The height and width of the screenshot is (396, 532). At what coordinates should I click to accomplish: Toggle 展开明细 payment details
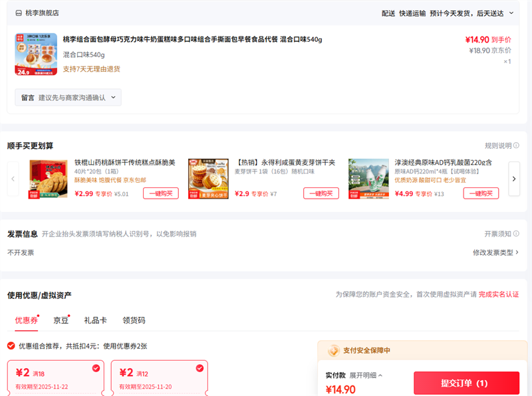tap(366, 375)
